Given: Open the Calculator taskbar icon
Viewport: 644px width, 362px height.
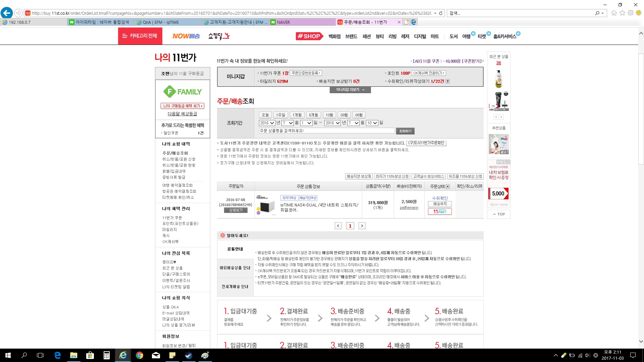Looking at the screenshot, I should point(107,355).
